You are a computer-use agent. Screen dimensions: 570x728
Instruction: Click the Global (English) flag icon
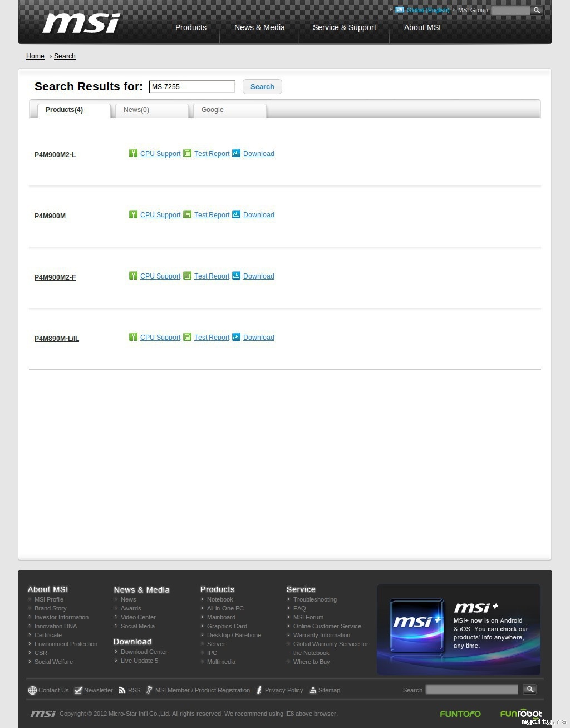[x=399, y=10]
